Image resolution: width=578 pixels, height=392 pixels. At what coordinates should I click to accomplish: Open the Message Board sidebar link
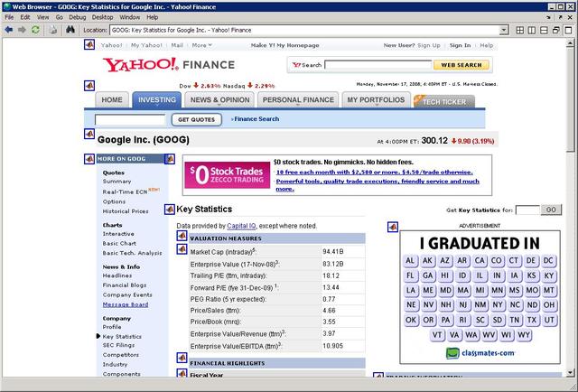[126, 304]
